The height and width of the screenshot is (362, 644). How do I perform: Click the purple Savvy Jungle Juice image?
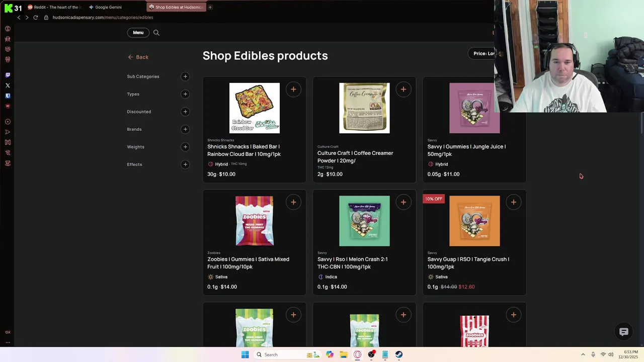[474, 108]
